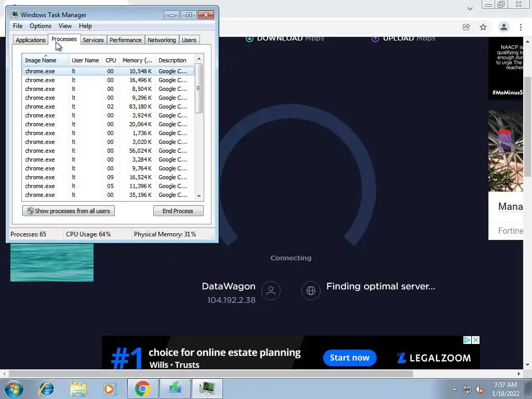This screenshot has height=399, width=532.
Task: Select chrome.exe row with 16,524 K memory
Action: (x=108, y=177)
